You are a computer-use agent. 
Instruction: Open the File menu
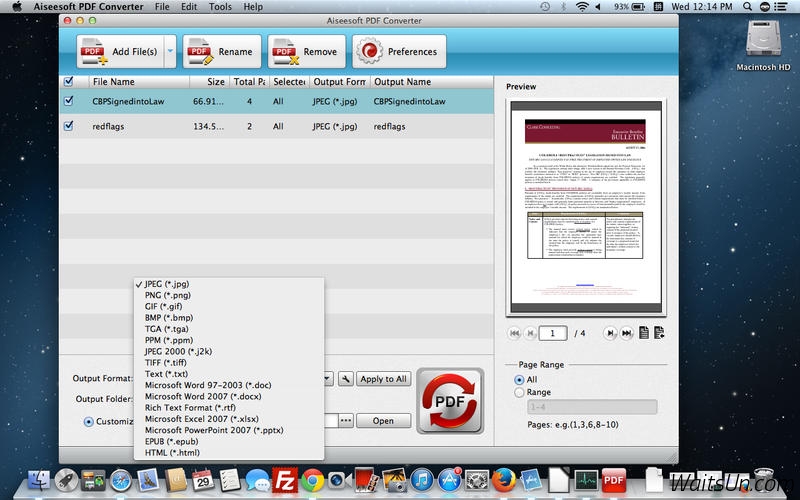point(162,7)
